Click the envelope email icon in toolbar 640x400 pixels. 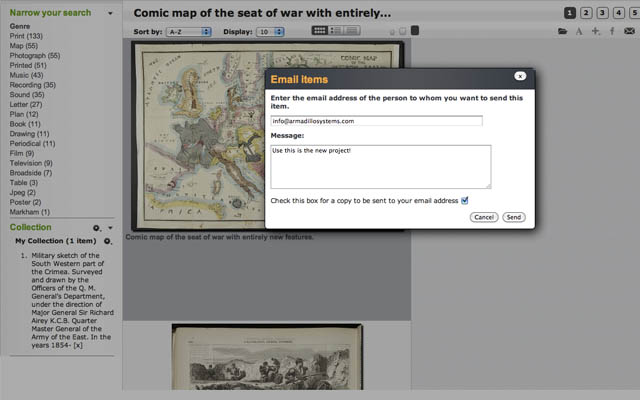point(629,31)
